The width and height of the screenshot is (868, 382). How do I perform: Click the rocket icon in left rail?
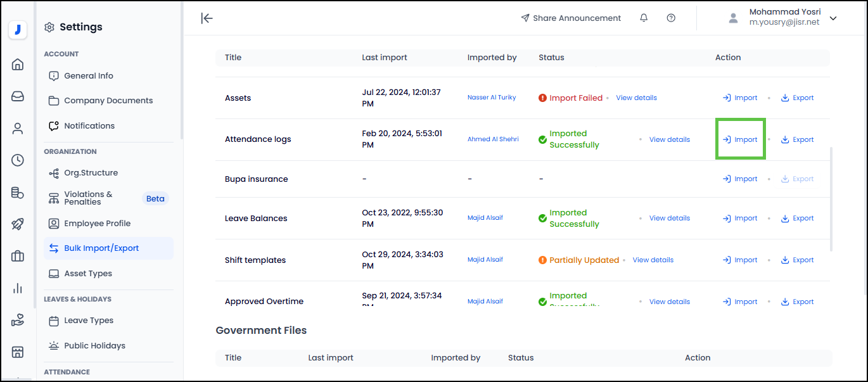click(18, 224)
